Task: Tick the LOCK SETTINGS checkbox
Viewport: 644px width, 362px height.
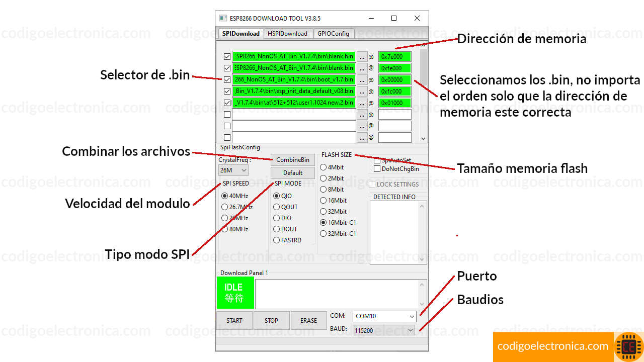Action: (x=372, y=185)
